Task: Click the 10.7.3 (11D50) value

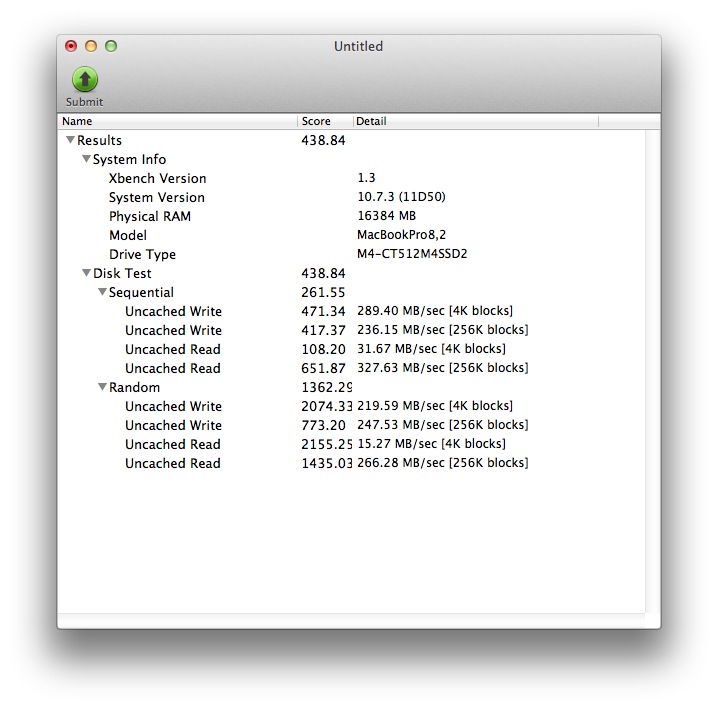Action: pyautogui.click(x=401, y=197)
